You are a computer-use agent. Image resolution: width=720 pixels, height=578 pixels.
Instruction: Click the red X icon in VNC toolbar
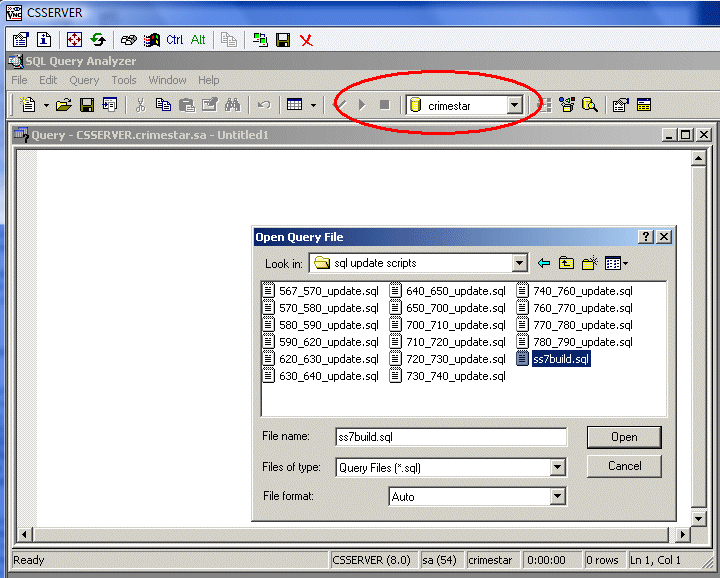click(x=306, y=40)
